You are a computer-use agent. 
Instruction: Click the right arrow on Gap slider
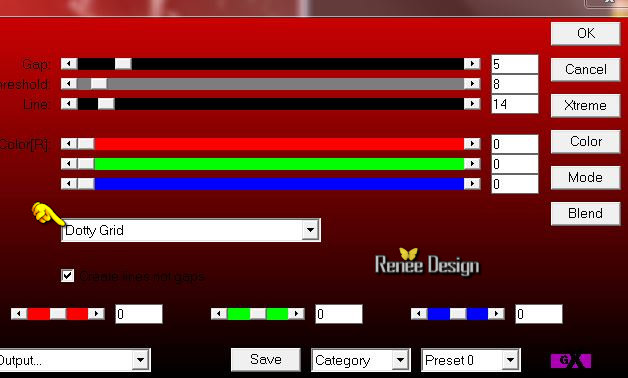(472, 64)
